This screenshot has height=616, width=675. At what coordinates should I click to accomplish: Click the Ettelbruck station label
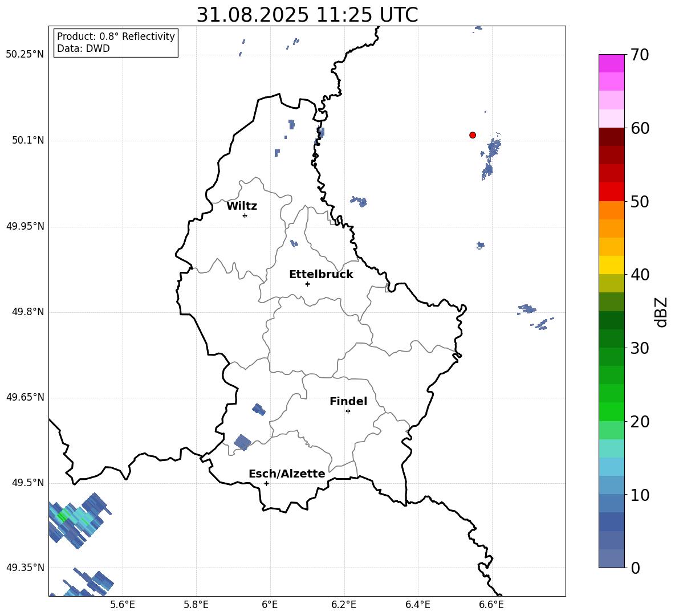(x=321, y=275)
